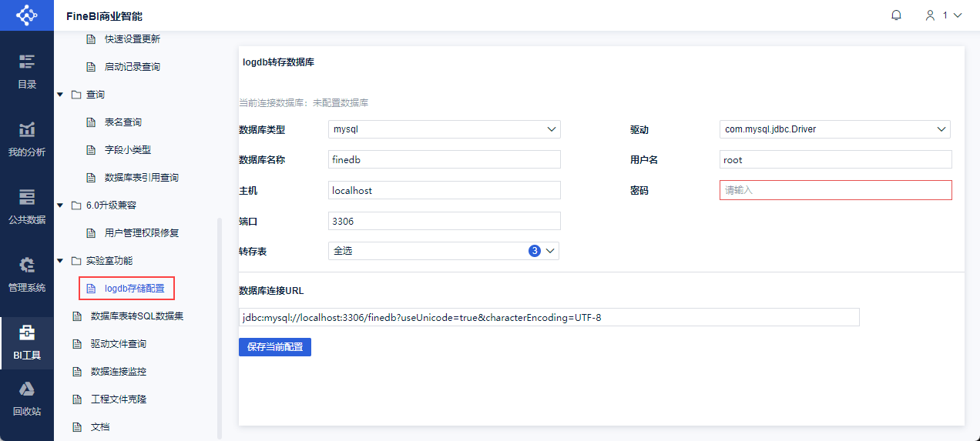The height and width of the screenshot is (441, 980).
Task: Click the 密码 password input field
Action: pos(836,190)
